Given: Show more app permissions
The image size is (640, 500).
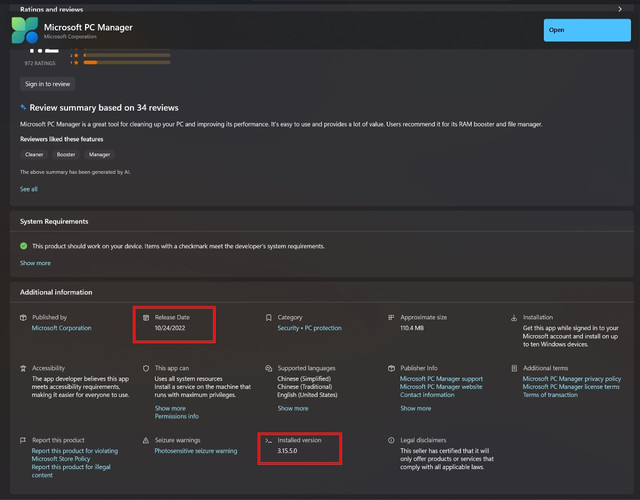Looking at the screenshot, I should (x=170, y=408).
